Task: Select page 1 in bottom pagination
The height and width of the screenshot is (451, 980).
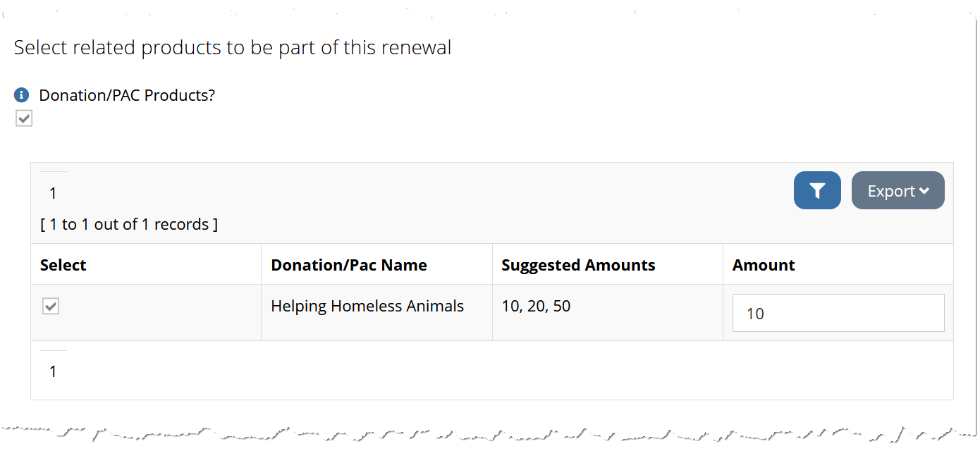Action: click(53, 371)
